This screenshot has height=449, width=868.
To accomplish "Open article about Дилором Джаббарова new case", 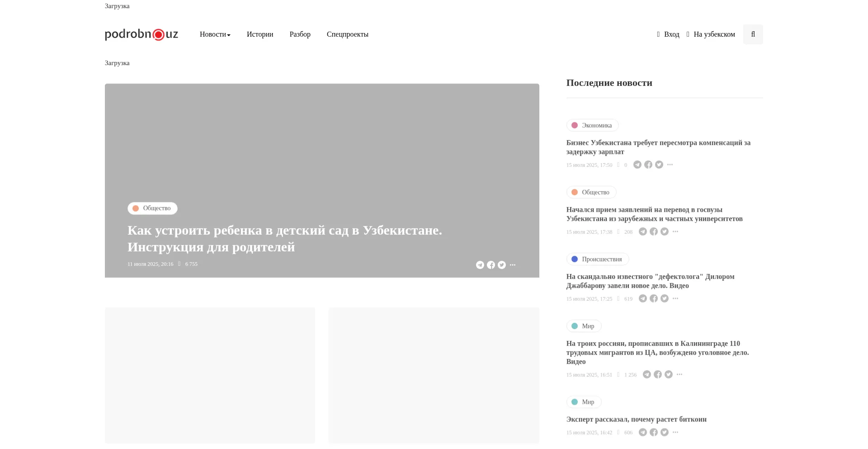I will tap(651, 281).
